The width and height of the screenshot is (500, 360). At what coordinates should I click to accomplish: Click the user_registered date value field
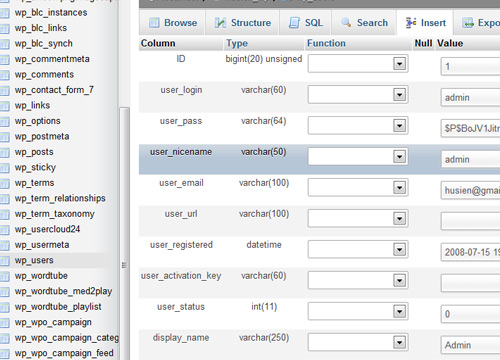click(x=470, y=252)
